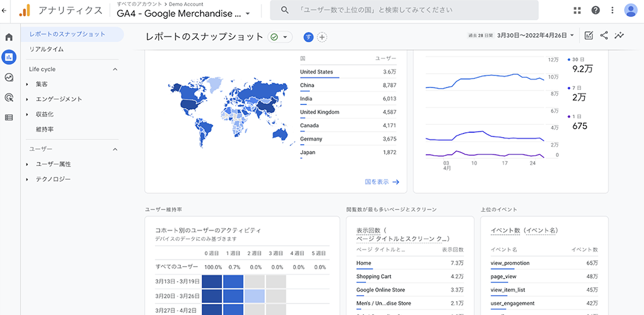
Task: Select the Reports bar chart sidebar icon
Action: coord(9,57)
